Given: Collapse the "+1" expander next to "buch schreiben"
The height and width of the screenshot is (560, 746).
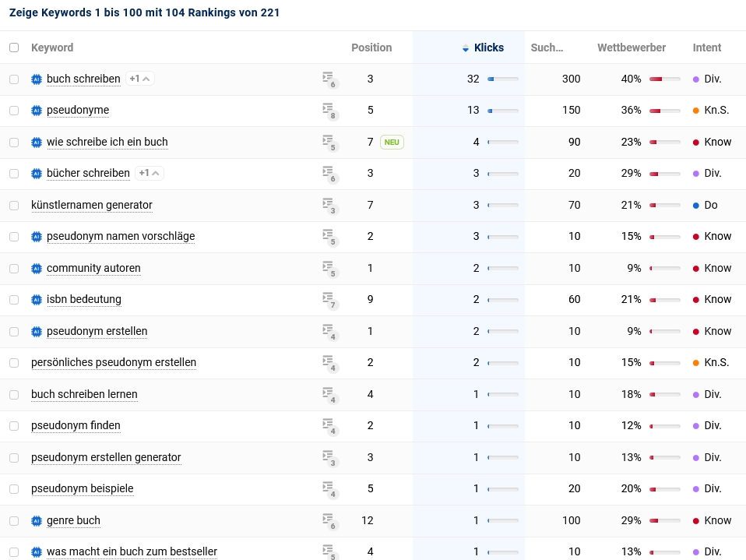Looking at the screenshot, I should tap(140, 79).
